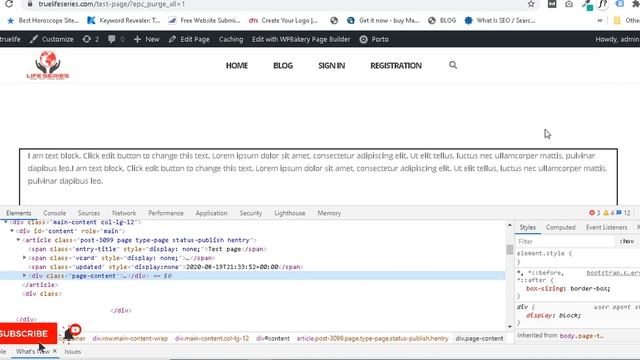640x360 pixels.
Task: Open Free Website Submi... bookmark
Action: (x=204, y=20)
